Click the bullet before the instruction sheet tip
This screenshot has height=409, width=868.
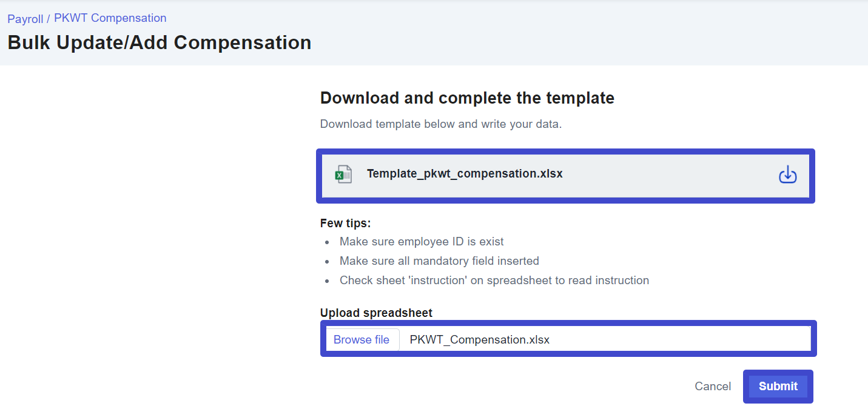(x=328, y=281)
